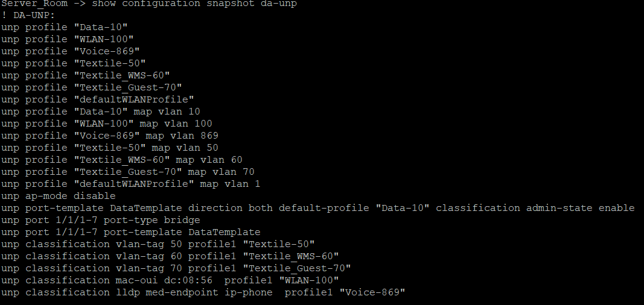Click the classification vlan-tag 50 line
Viewport: 644px width, 305px height.
click(158, 244)
